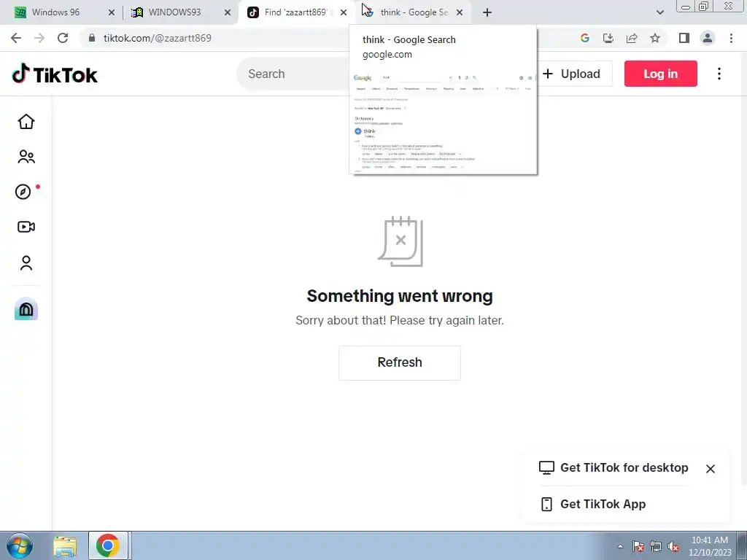Open the Profile person icon in sidebar
Viewport: 747px width, 560px height.
(26, 262)
